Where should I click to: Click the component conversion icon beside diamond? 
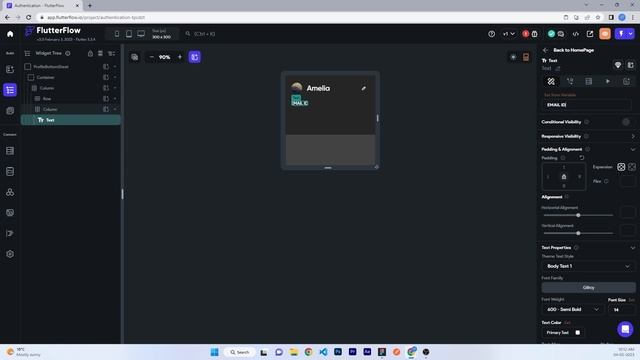point(630,65)
